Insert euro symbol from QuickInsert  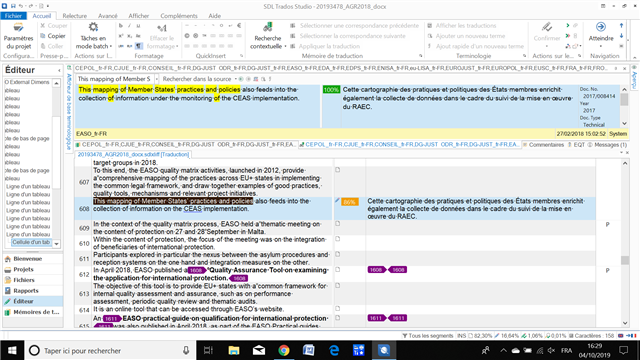(239, 25)
